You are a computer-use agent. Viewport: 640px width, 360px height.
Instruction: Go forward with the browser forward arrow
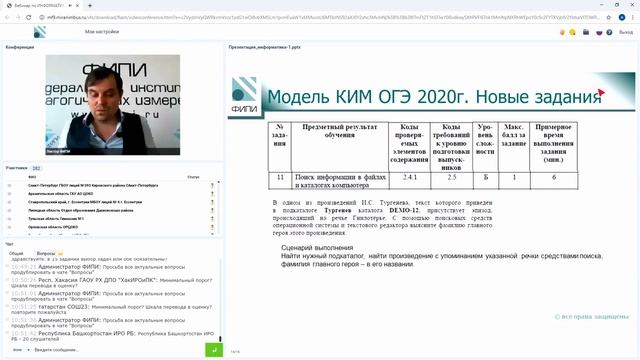click(x=18, y=17)
